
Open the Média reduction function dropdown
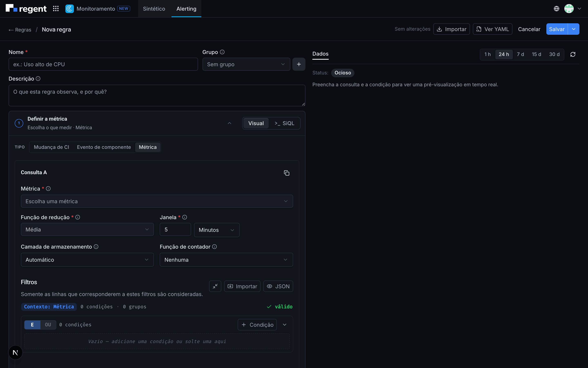pyautogui.click(x=87, y=230)
